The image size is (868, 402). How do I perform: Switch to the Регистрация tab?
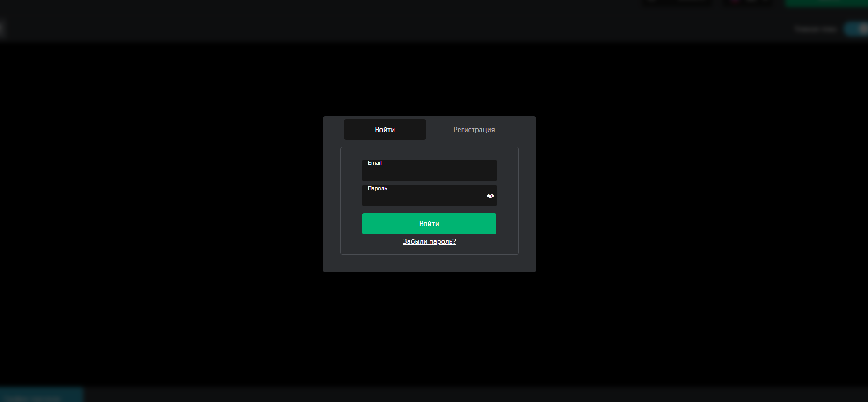(x=474, y=130)
